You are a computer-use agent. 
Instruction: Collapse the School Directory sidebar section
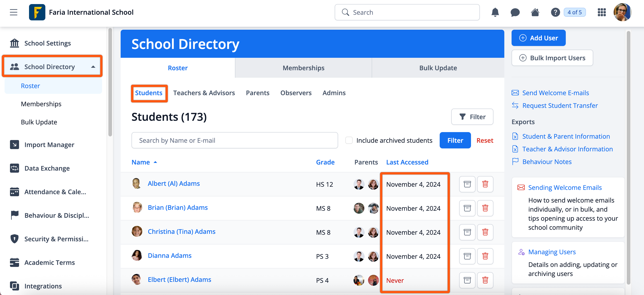coord(93,67)
